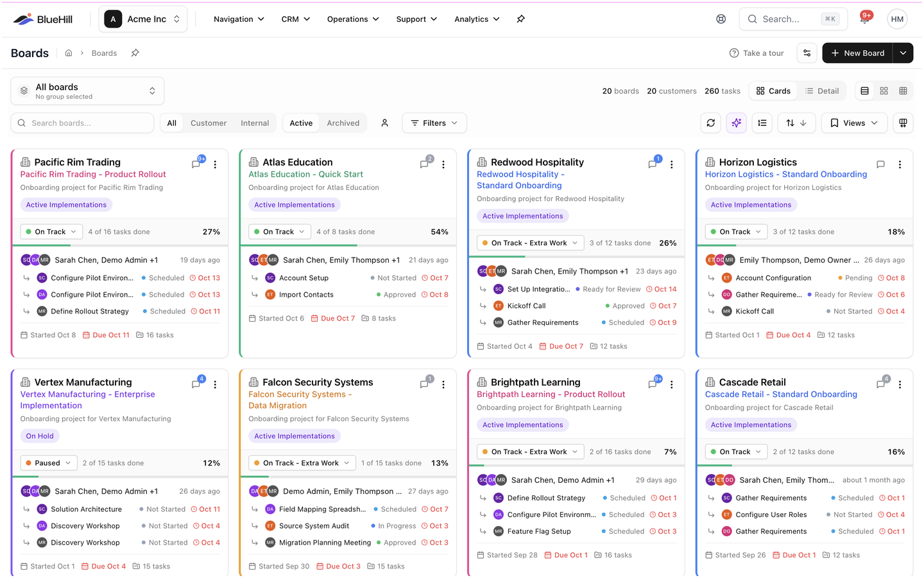Open more options for Cascade Retail card

pos(900,385)
